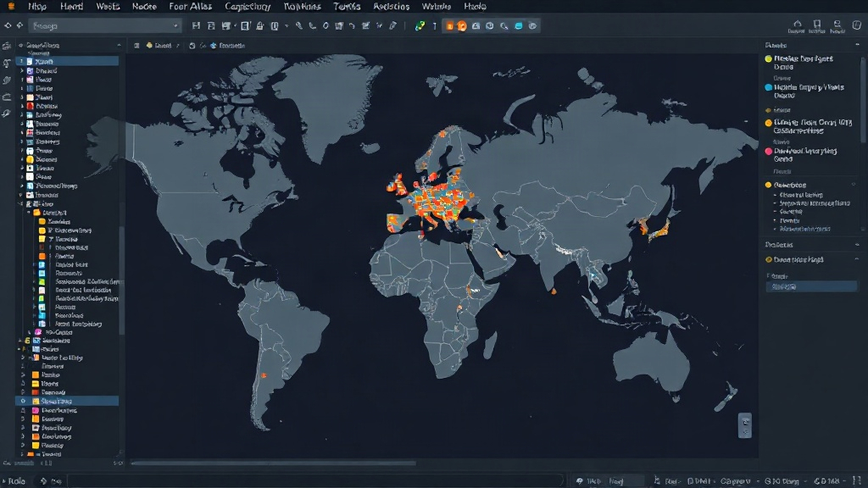Click the first diamond icon left of the combo box
The height and width of the screenshot is (488, 868).
pos(8,25)
